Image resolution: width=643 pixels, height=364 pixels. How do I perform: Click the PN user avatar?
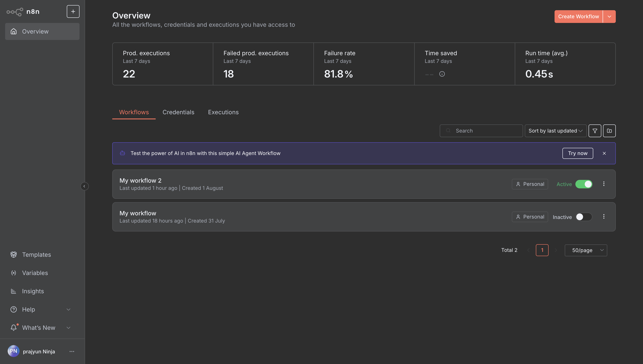click(14, 351)
